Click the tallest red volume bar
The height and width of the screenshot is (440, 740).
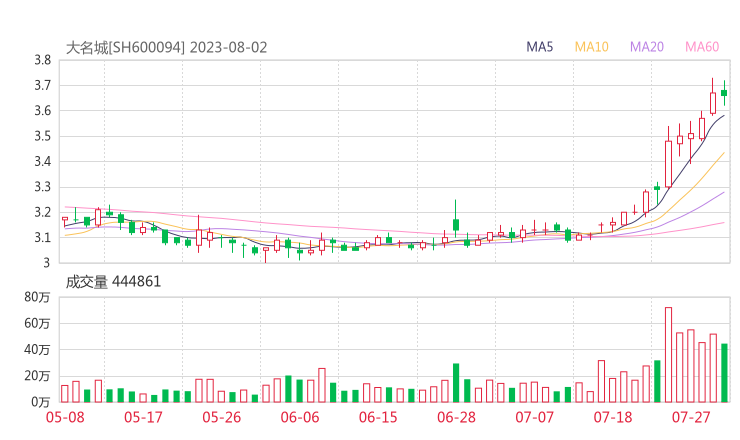coord(668,354)
